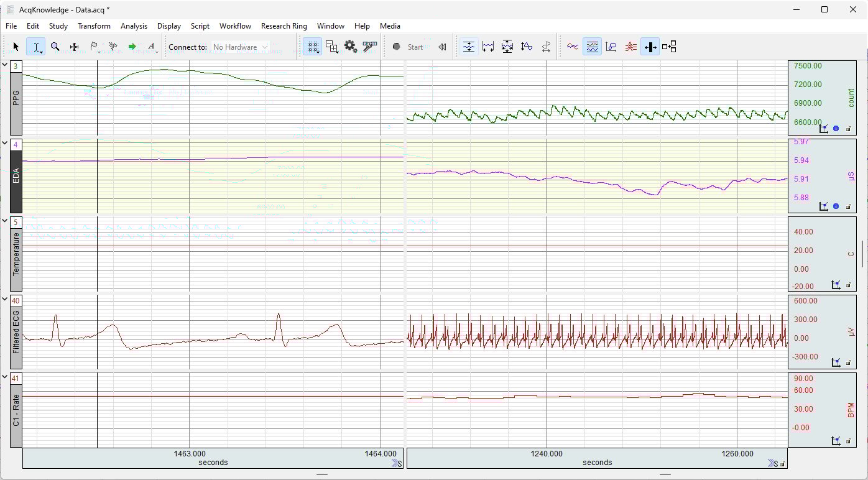Screen dimensions: 868x480
Task: Click the autoscale waveforms vertically icon
Action: point(469,47)
